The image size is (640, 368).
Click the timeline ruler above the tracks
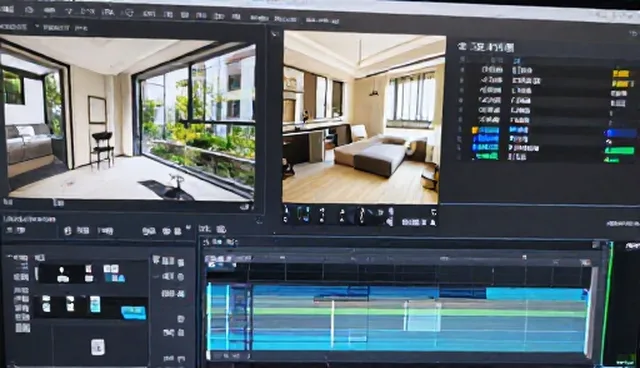(398, 259)
